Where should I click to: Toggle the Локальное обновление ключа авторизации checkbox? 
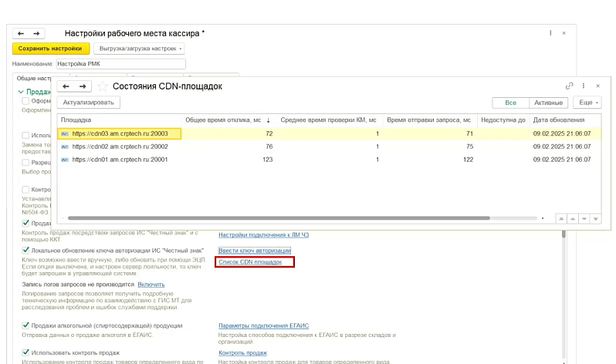[x=26, y=250]
